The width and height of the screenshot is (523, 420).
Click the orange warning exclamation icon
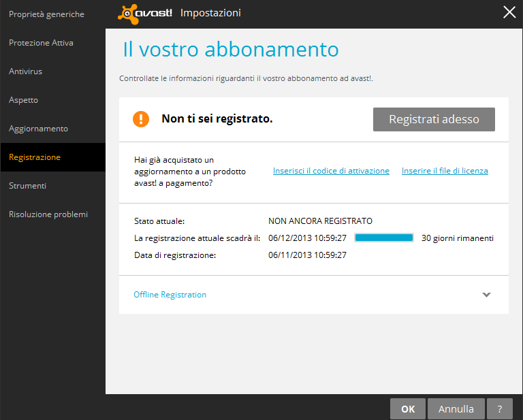(x=141, y=119)
